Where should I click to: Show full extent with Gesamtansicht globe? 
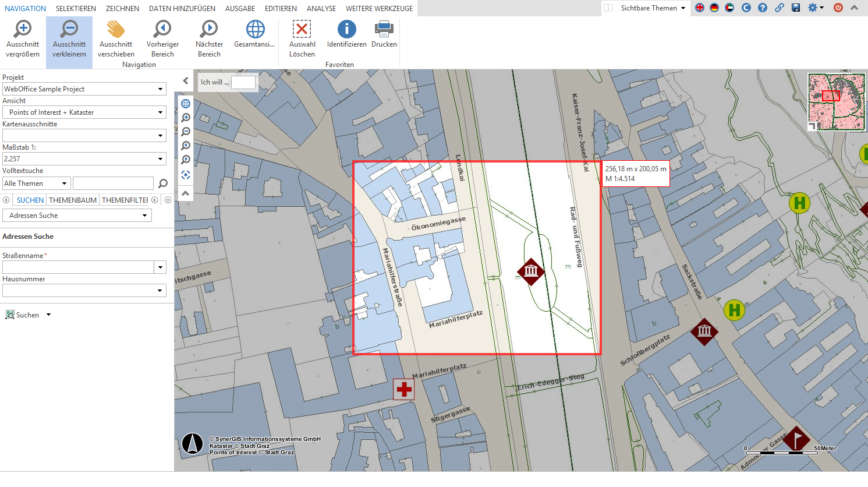tap(254, 34)
